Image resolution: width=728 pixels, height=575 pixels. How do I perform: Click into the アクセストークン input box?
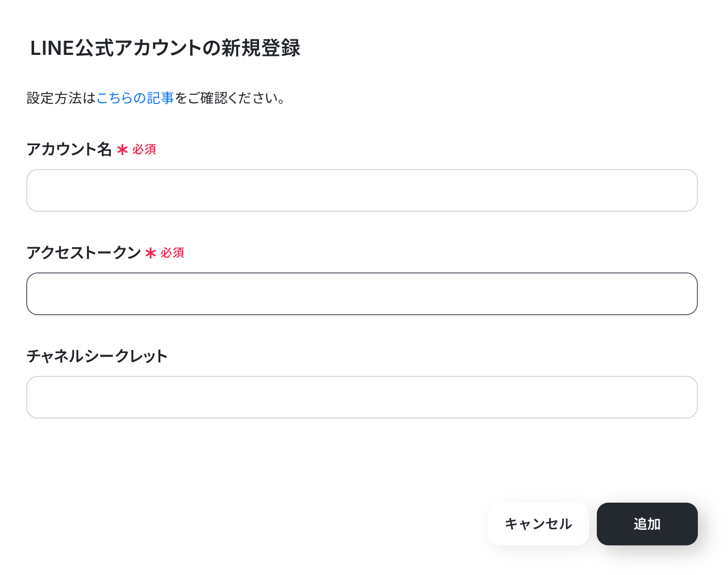tap(362, 294)
